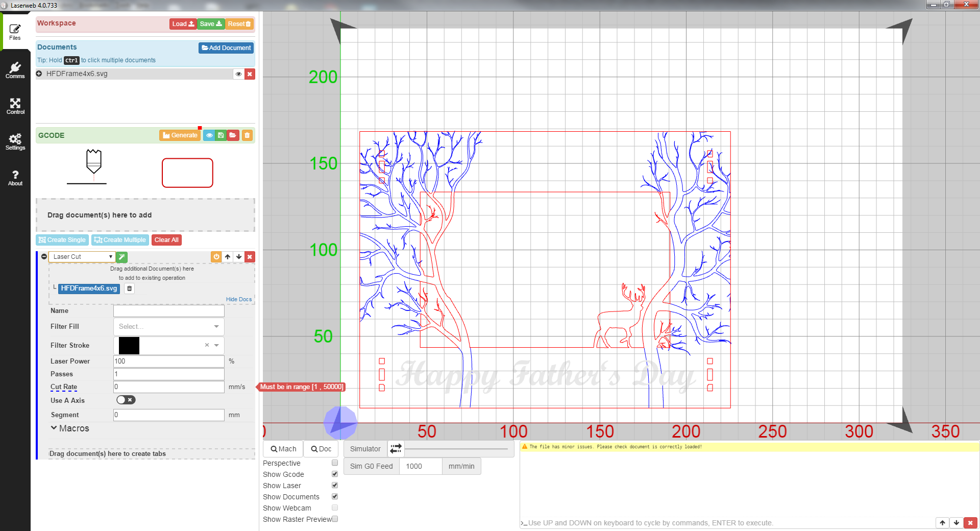Edit the Segment value
The width and height of the screenshot is (980, 531).
(168, 415)
